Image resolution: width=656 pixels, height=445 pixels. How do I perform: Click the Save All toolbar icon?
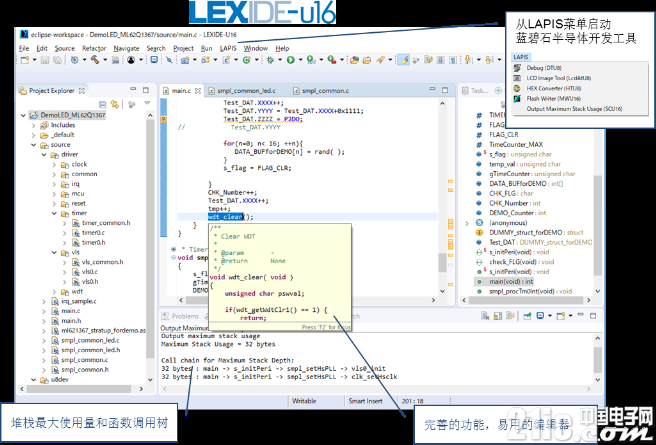pyautogui.click(x=57, y=60)
